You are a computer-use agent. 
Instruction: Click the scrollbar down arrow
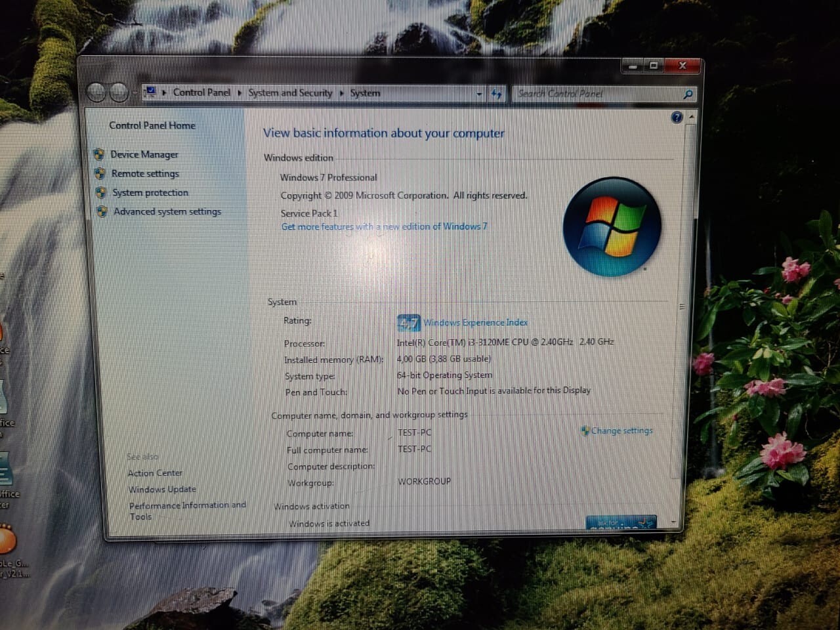coord(674,522)
